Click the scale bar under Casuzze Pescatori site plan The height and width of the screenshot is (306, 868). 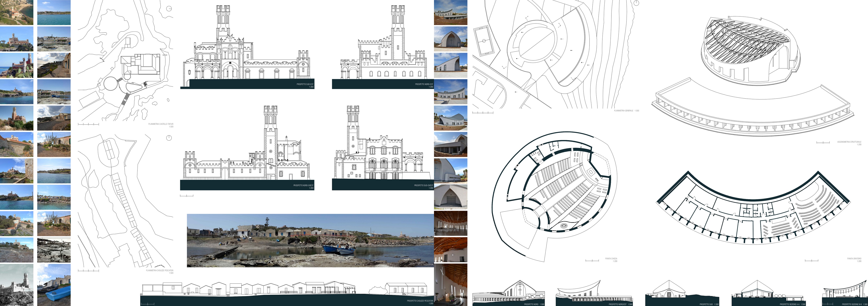pos(88,270)
